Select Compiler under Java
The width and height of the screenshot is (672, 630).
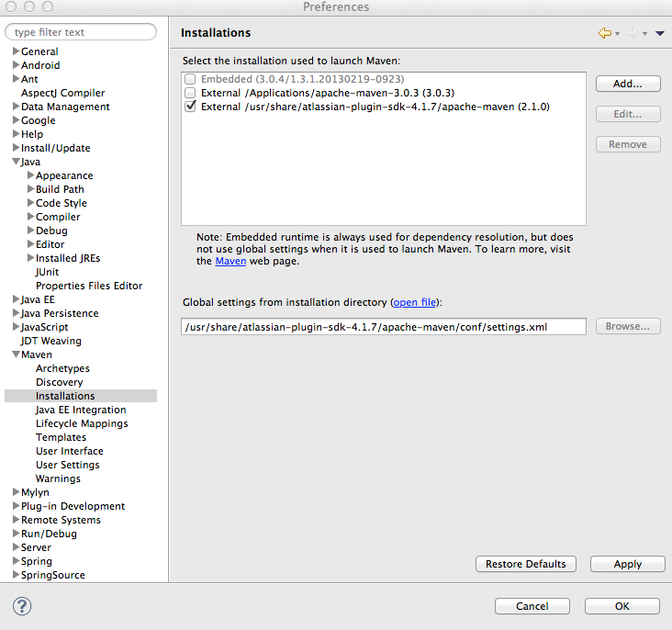[x=58, y=217]
